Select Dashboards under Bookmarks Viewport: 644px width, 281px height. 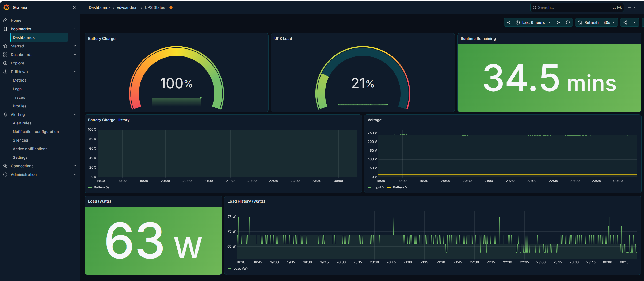click(x=39, y=37)
